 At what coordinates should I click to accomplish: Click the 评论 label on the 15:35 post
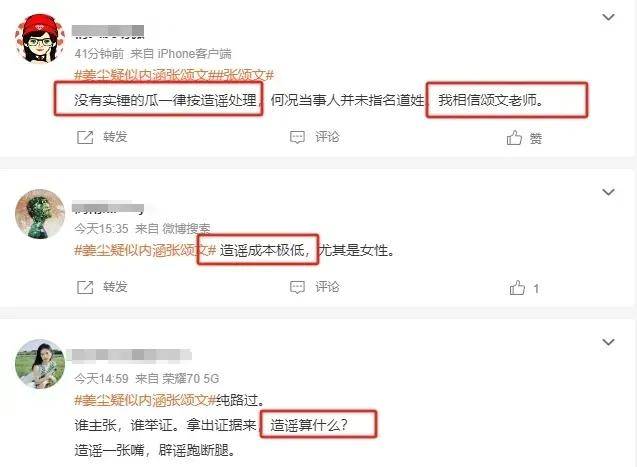[327, 287]
